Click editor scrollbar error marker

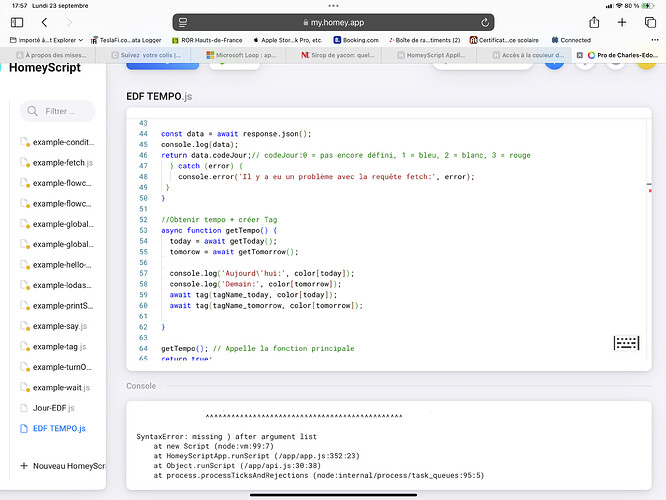coord(650,191)
